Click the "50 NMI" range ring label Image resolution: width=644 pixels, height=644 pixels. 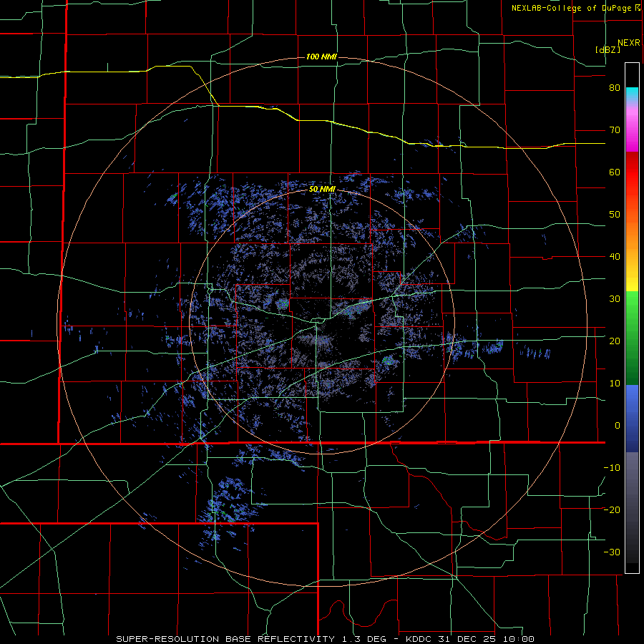tap(323, 190)
